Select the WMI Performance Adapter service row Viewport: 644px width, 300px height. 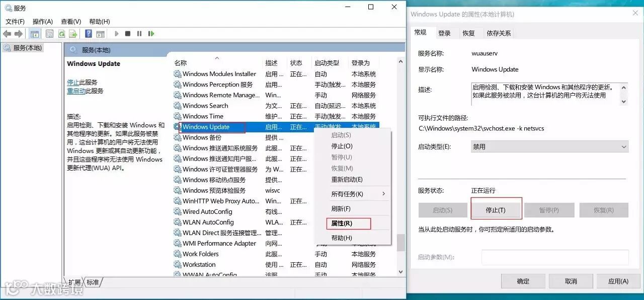(276, 243)
